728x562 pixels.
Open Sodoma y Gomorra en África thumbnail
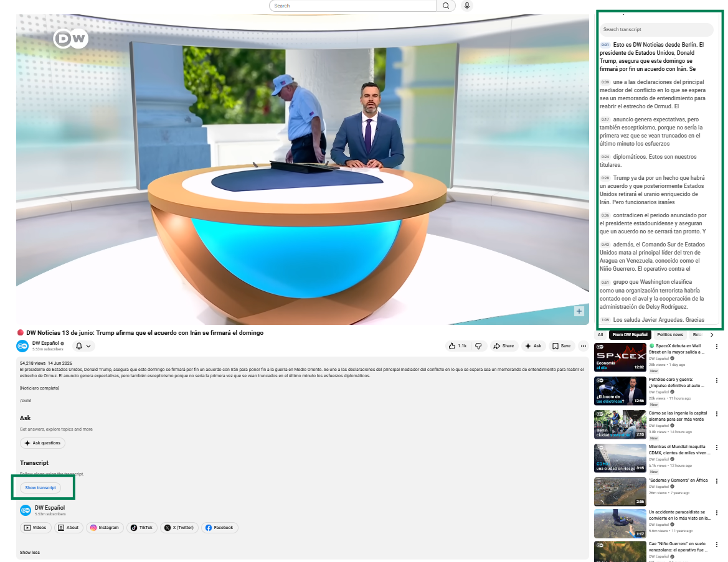pyautogui.click(x=620, y=492)
